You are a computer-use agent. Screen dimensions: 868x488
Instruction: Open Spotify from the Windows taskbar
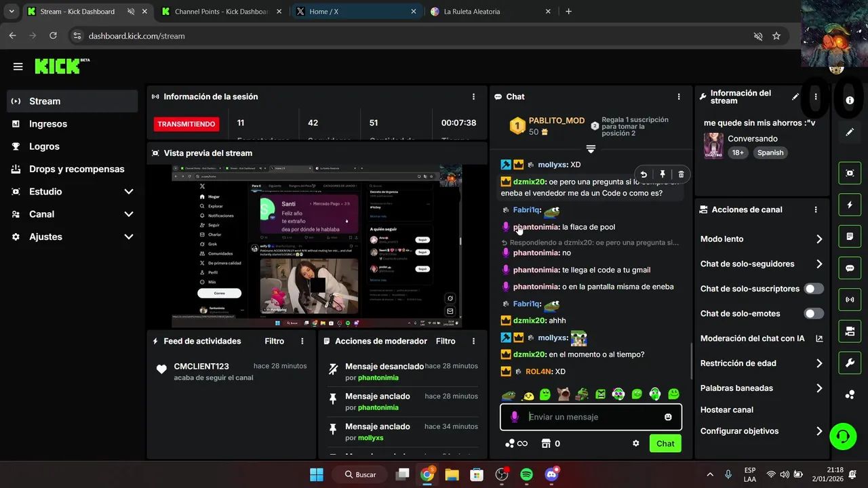point(526,474)
